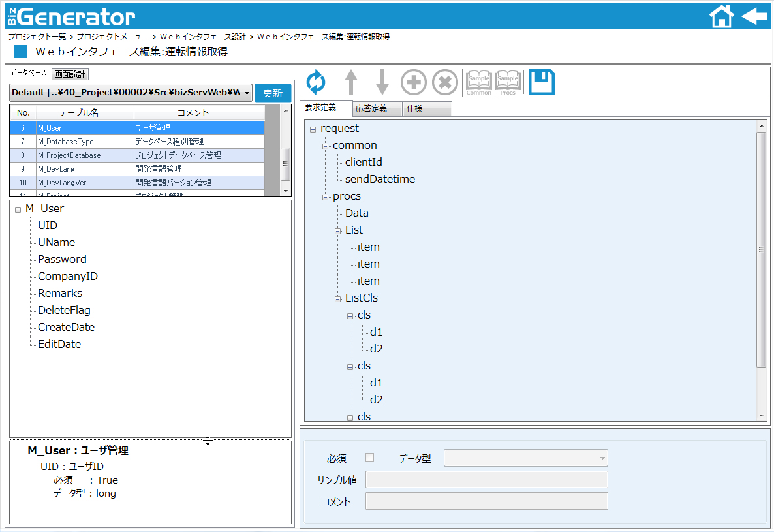The image size is (774, 532).
Task: Select the 要求定義 tab
Action: coord(325,108)
